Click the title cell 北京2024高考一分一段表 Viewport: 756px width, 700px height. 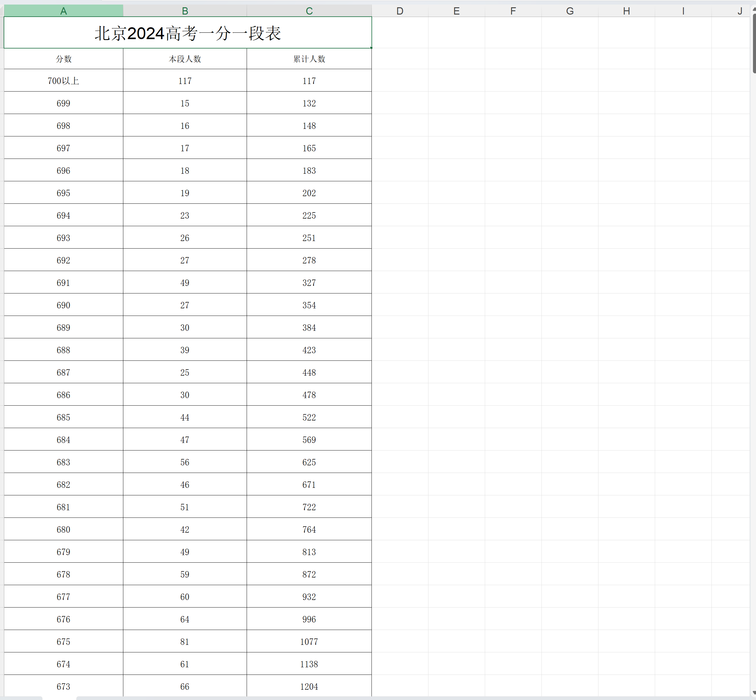pos(187,33)
